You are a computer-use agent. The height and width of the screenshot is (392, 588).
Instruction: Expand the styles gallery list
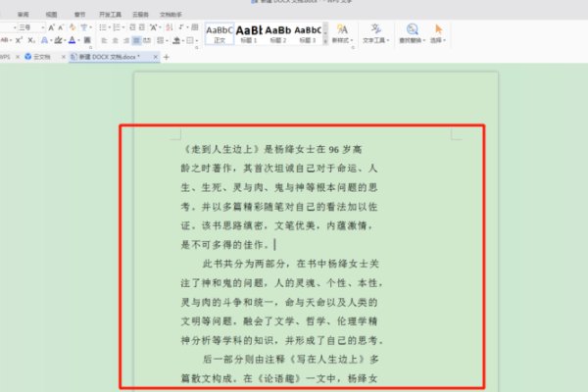(325, 41)
